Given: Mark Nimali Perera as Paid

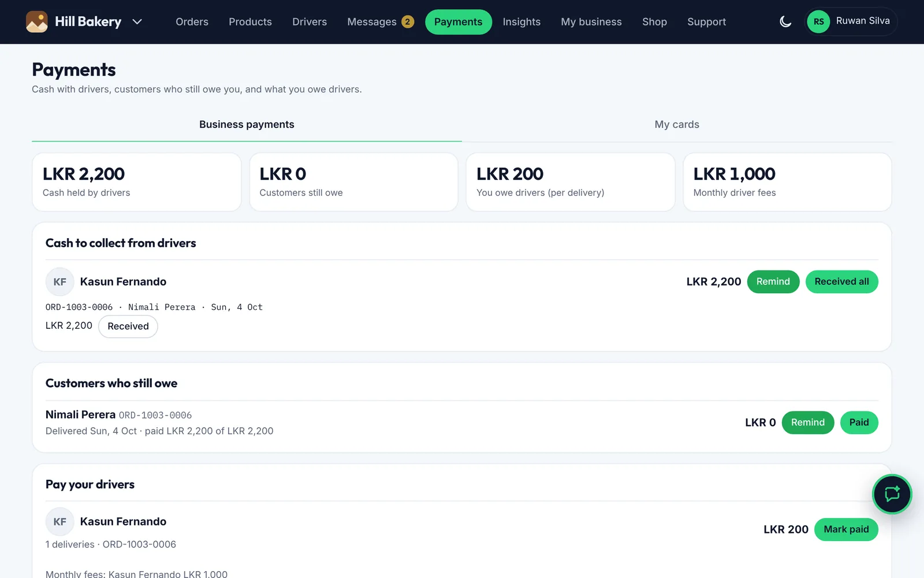Looking at the screenshot, I should point(859,423).
